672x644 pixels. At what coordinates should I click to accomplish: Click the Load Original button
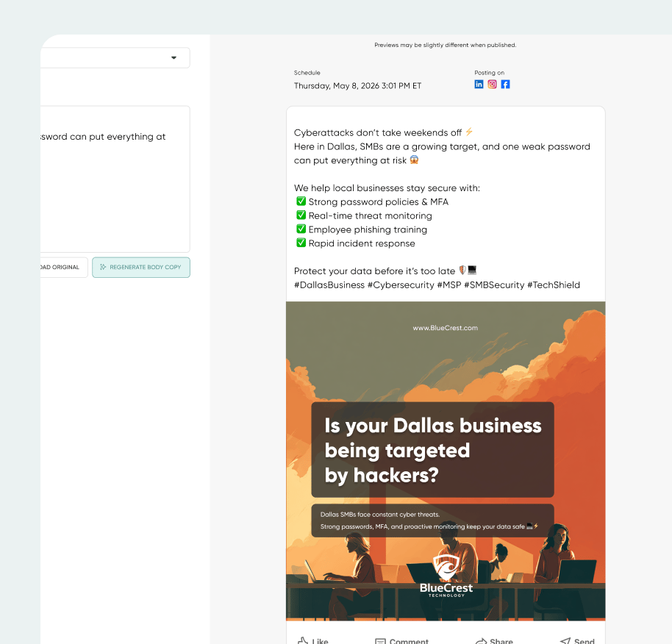tap(62, 267)
